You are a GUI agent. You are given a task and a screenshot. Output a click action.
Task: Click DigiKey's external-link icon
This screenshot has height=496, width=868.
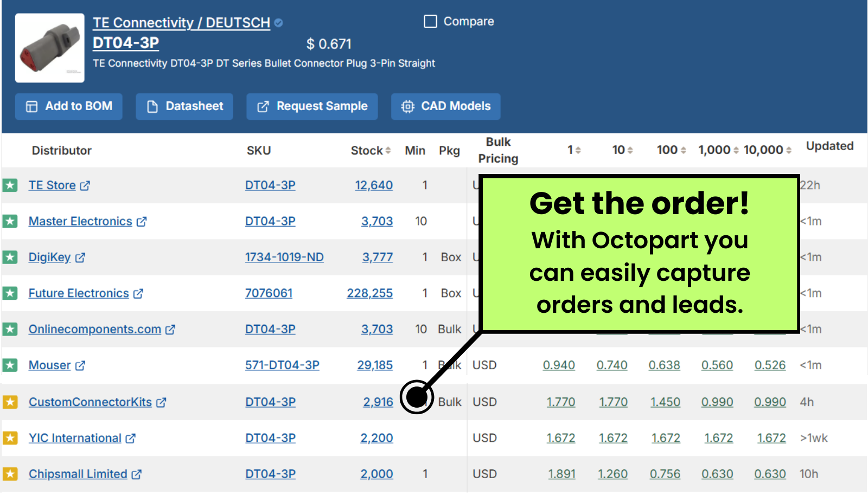(x=80, y=257)
